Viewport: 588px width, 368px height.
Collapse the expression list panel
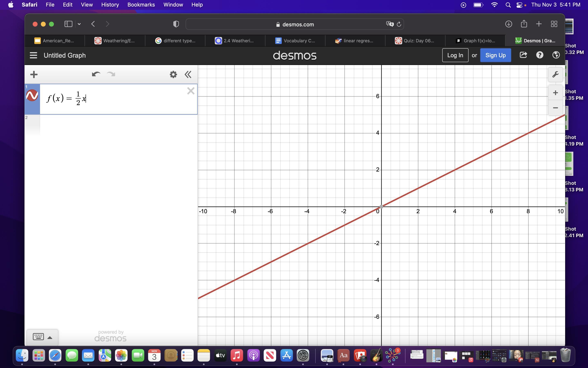[x=188, y=74]
